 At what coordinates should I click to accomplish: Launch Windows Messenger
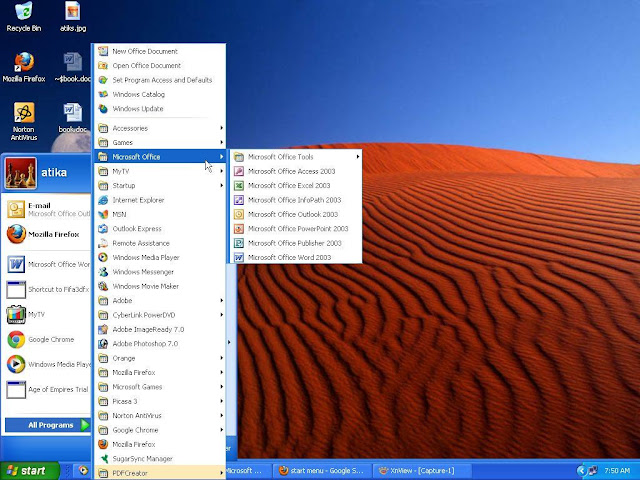point(160,272)
